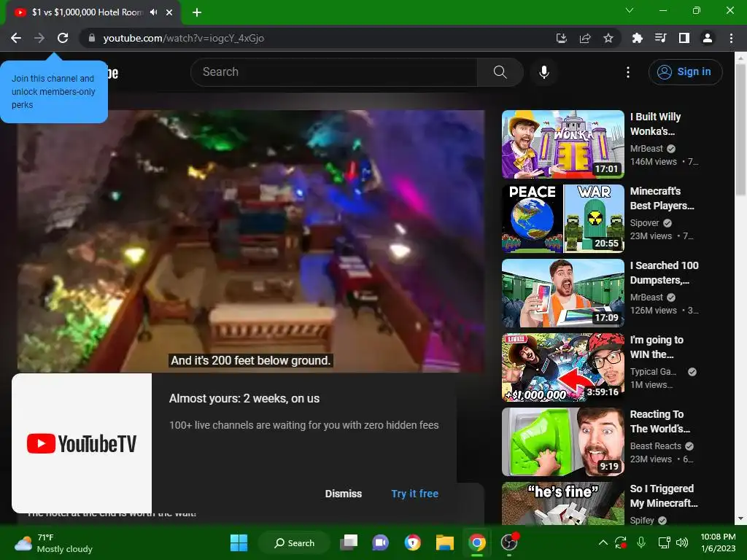Toggle the Chrome side panel

[x=684, y=38]
